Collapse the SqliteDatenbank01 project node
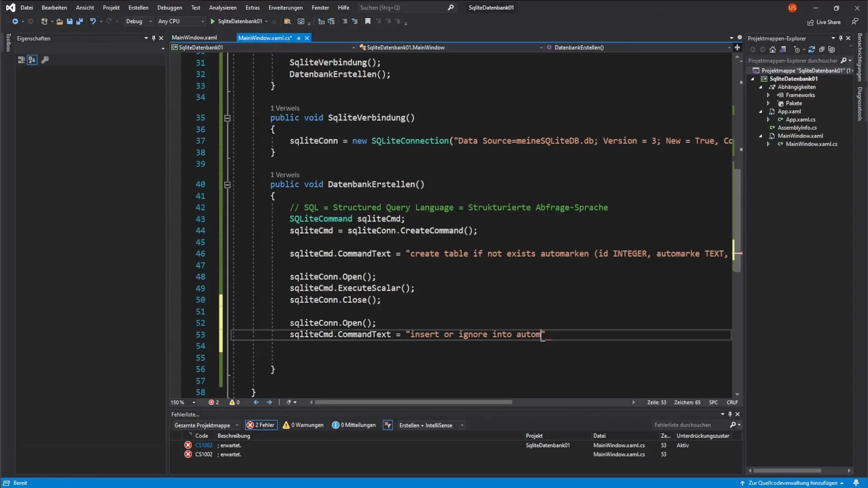The image size is (868, 488). [x=753, y=79]
